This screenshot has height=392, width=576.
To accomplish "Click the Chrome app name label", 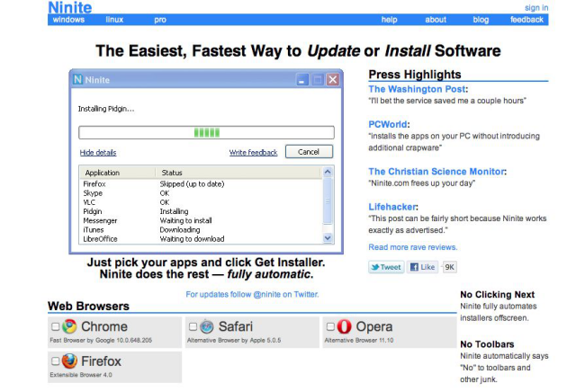I will pyautogui.click(x=104, y=326).
